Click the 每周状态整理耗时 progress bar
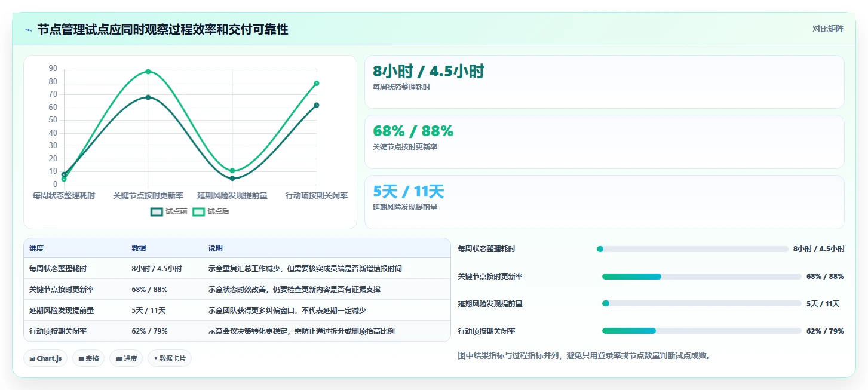Screen dimensions: 868x390 coord(692,249)
